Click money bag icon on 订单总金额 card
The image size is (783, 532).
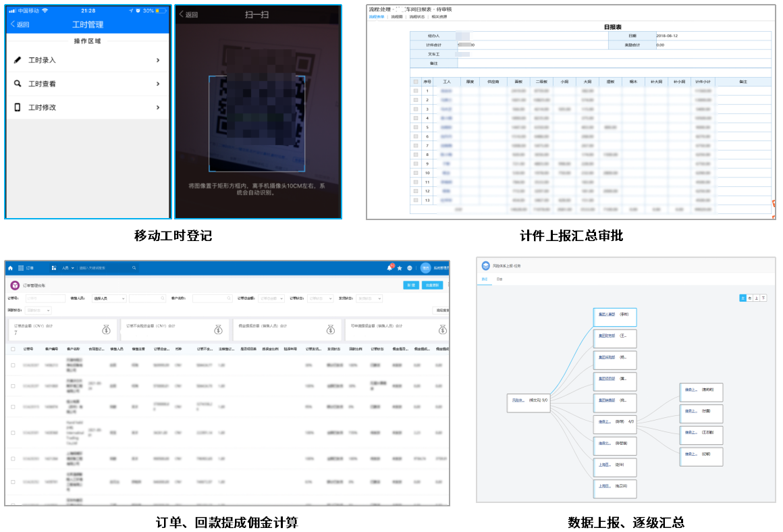pyautogui.click(x=107, y=329)
